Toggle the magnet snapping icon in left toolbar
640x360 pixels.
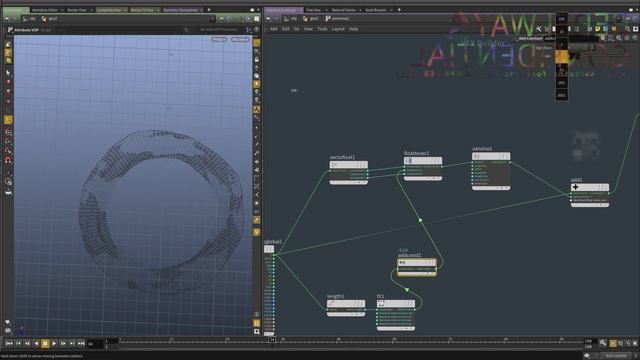[x=8, y=160]
